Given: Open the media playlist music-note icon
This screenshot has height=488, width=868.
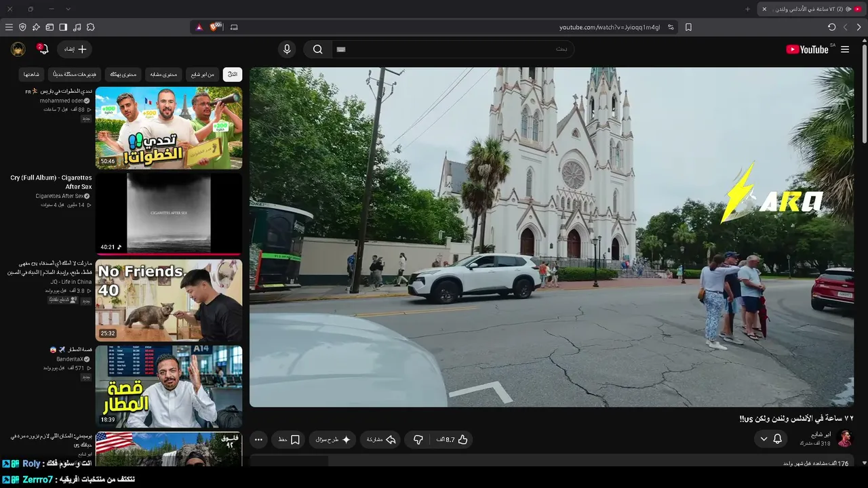Looking at the screenshot, I should click(77, 27).
